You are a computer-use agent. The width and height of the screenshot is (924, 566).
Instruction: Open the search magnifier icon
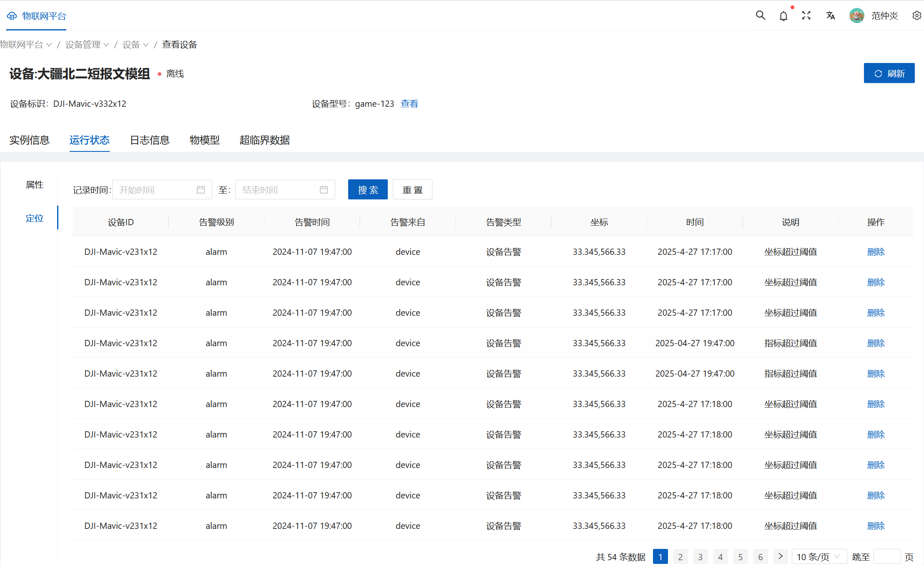pos(761,15)
